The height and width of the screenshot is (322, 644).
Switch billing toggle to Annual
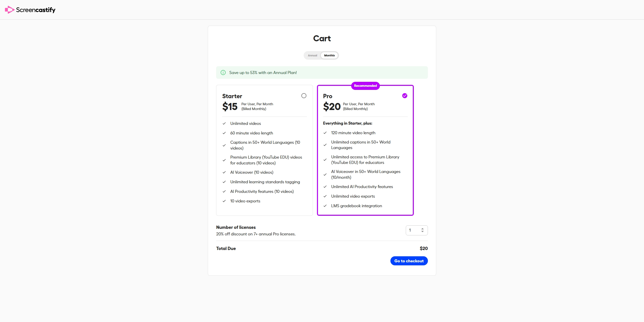coord(312,55)
